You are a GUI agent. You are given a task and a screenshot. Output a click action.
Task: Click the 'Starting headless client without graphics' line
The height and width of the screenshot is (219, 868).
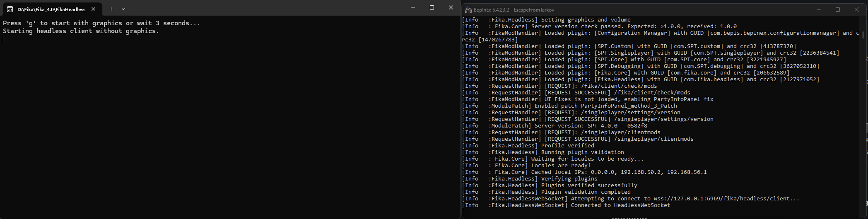click(x=81, y=31)
